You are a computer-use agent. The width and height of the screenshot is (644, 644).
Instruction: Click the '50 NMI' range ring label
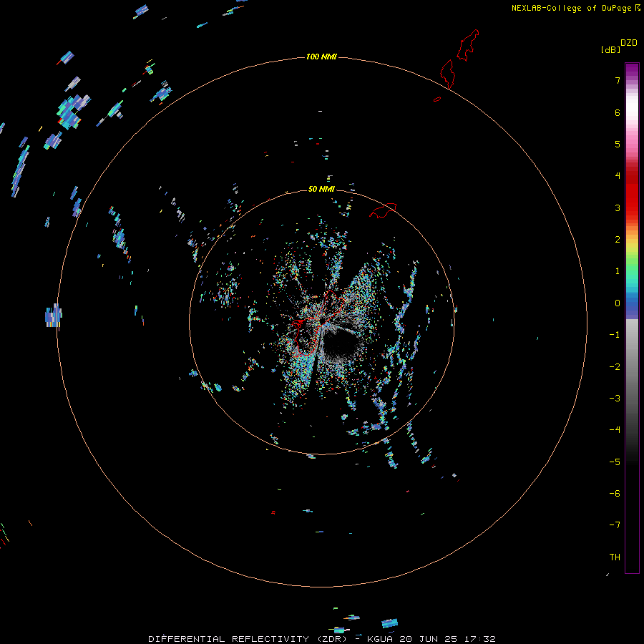[321, 189]
